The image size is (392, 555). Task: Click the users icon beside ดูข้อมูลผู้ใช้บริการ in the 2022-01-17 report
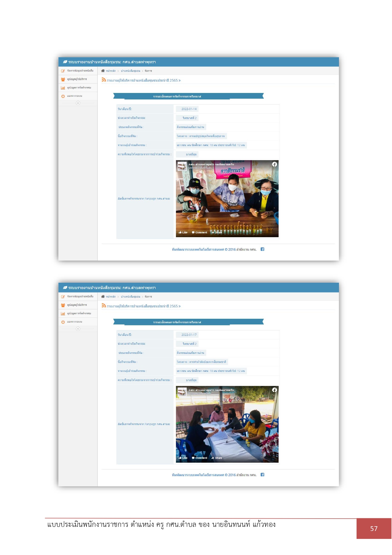63,305
